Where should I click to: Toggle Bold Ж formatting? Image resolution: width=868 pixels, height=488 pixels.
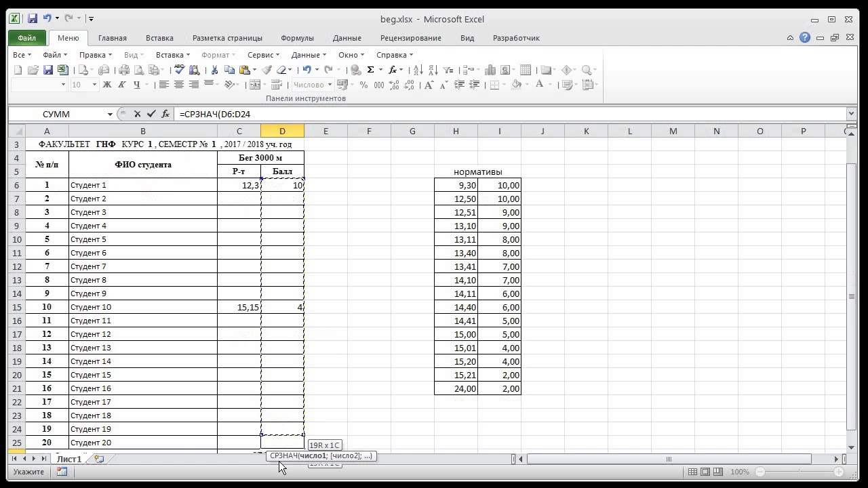tap(106, 85)
